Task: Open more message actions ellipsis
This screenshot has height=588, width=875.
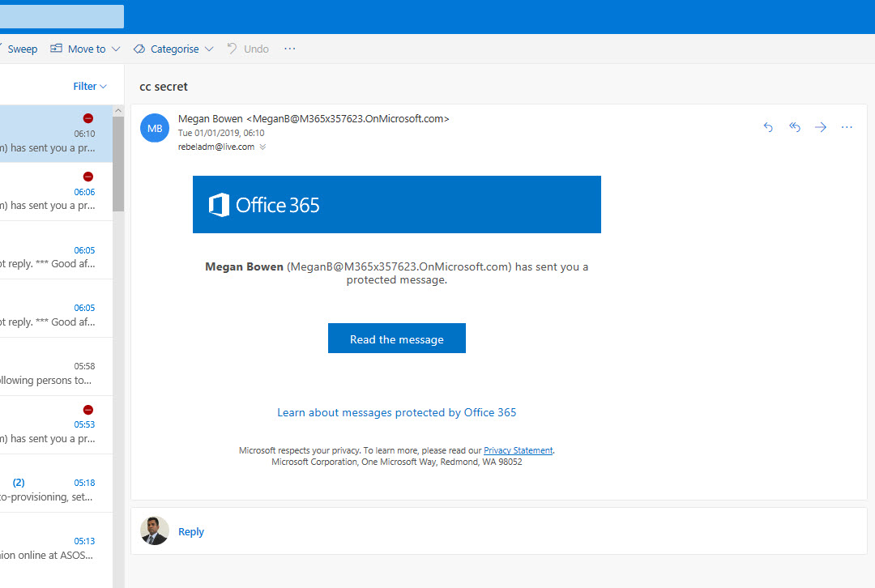Action: pos(847,127)
